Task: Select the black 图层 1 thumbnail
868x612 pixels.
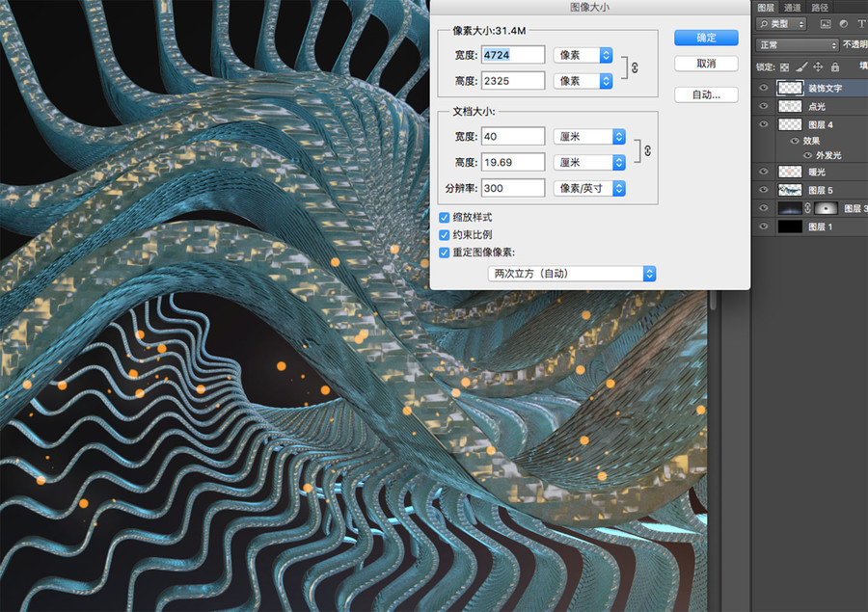Action: coord(790,226)
